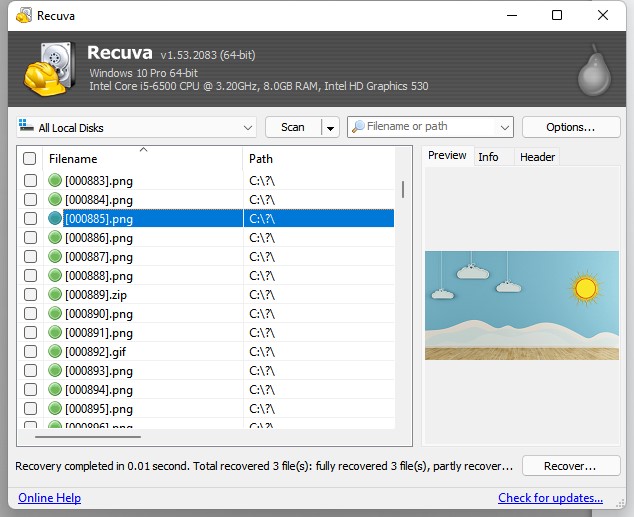Minimize the Recuva window
The image size is (634, 517).
pos(512,15)
